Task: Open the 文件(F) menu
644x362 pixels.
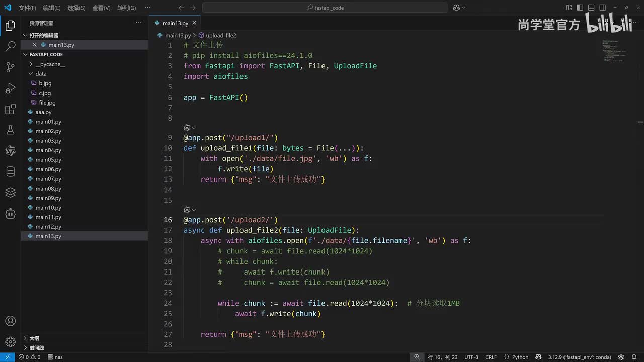Action: (27, 8)
